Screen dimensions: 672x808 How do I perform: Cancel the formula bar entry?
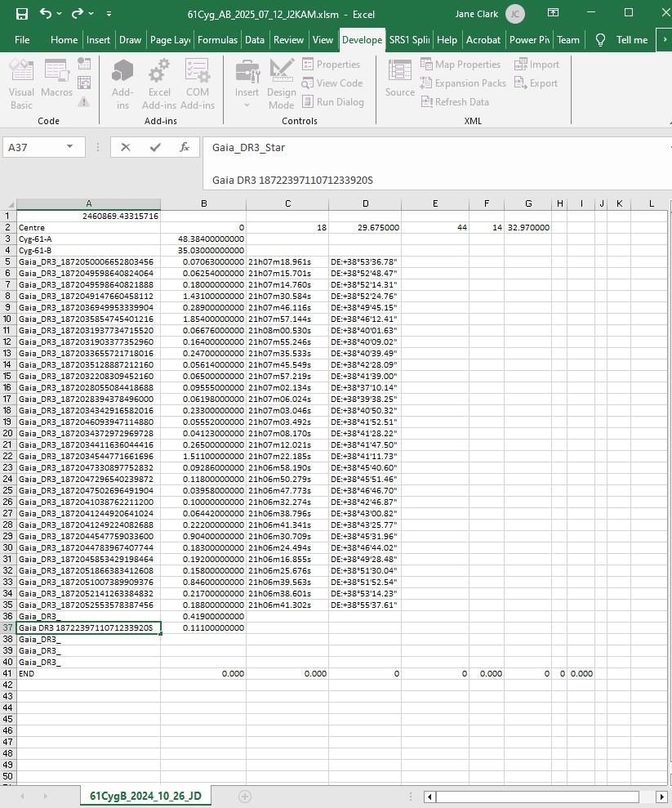126,147
